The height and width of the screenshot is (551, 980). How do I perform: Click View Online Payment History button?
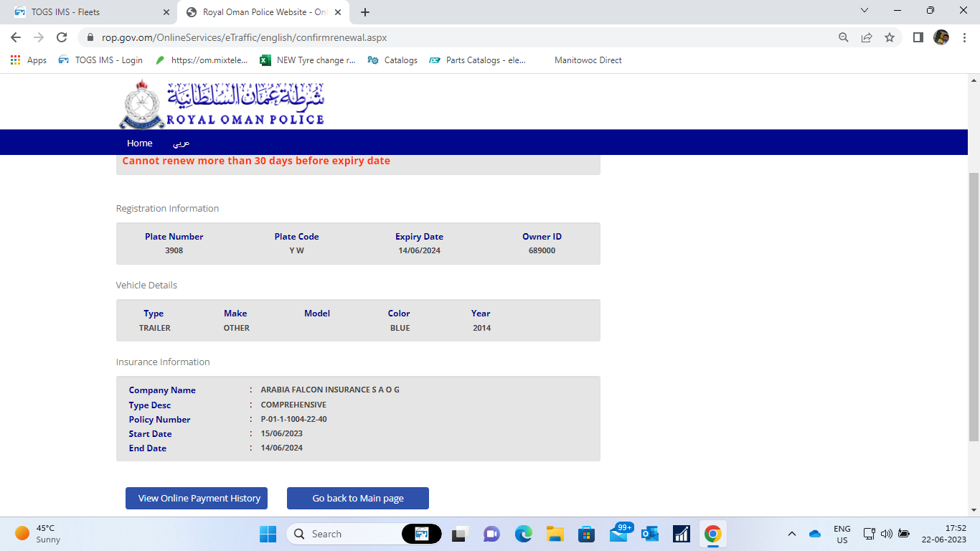(197, 498)
